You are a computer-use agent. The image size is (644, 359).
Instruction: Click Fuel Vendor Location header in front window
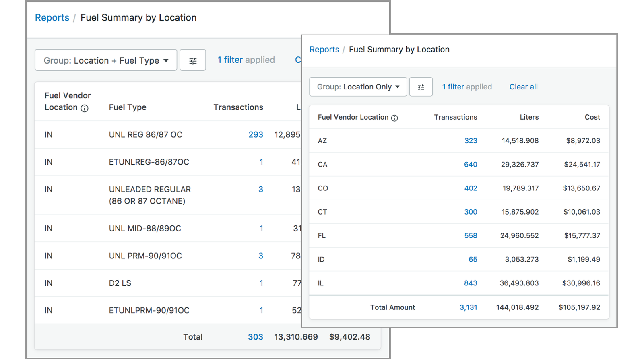click(x=353, y=117)
